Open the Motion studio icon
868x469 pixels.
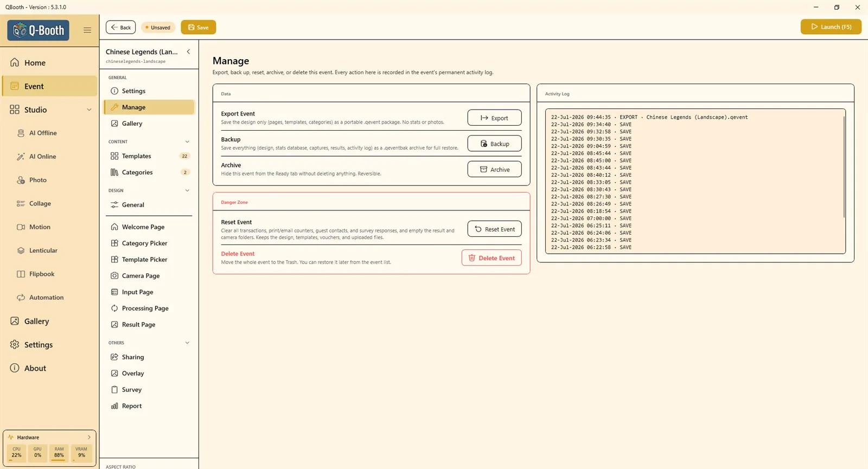point(21,227)
